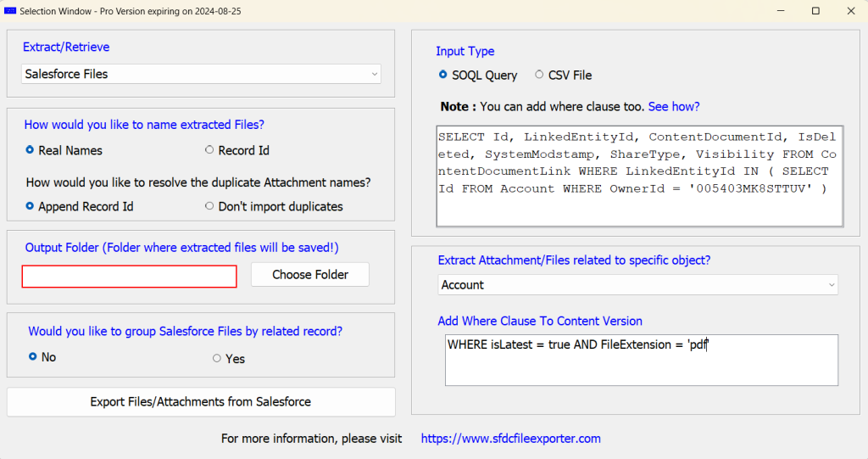The height and width of the screenshot is (459, 868).
Task: Click the 'Add Where Clause To Content Version' label
Action: pyautogui.click(x=540, y=321)
